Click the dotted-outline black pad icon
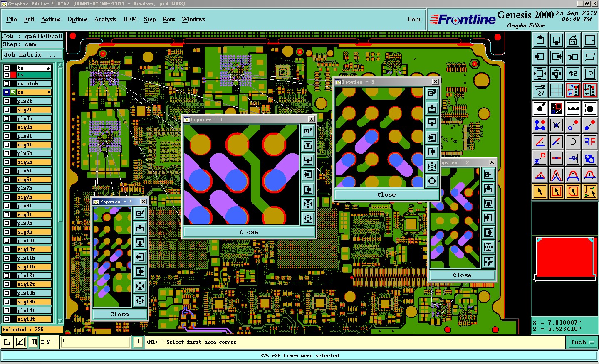 pos(590,108)
